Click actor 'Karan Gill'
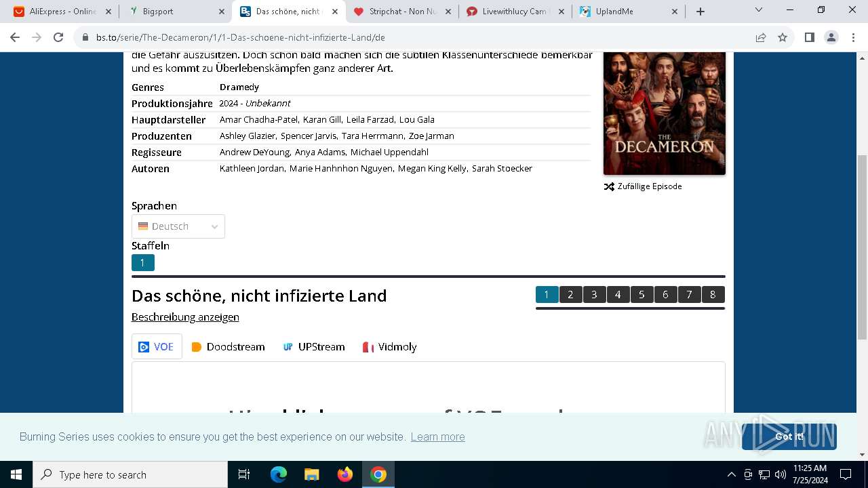This screenshot has width=868, height=488. [x=322, y=119]
